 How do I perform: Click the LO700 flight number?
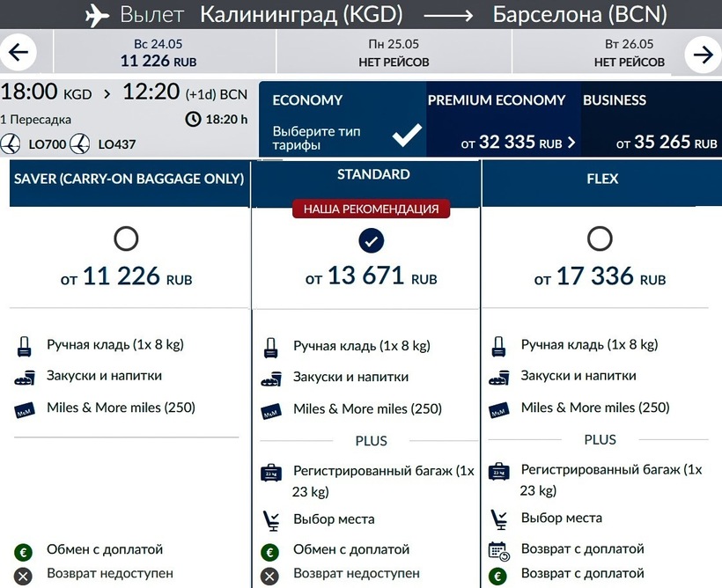46,143
